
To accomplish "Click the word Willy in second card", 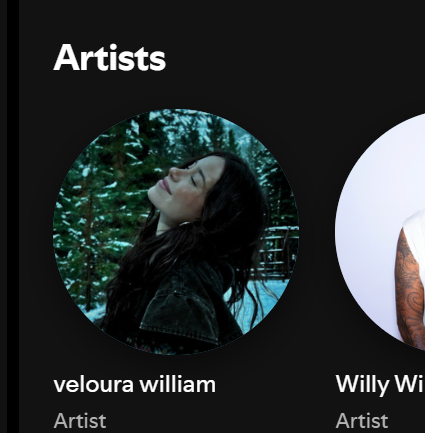I will coord(362,385).
